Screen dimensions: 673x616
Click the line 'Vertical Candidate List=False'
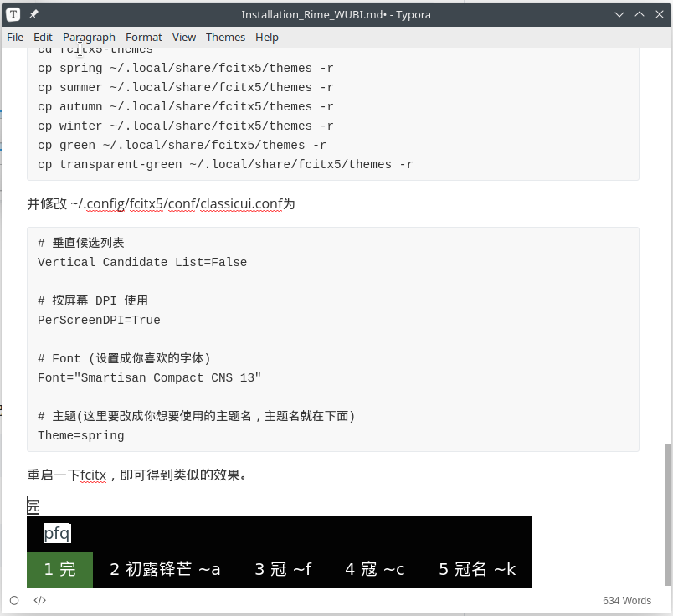click(142, 262)
